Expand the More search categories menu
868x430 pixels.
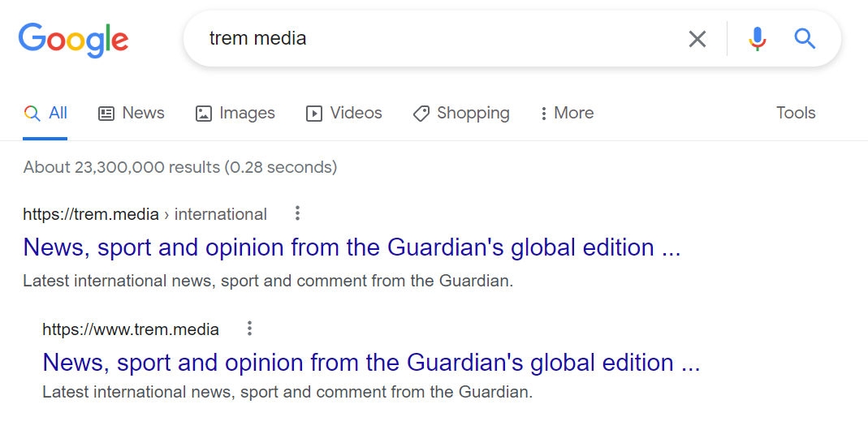coord(567,114)
